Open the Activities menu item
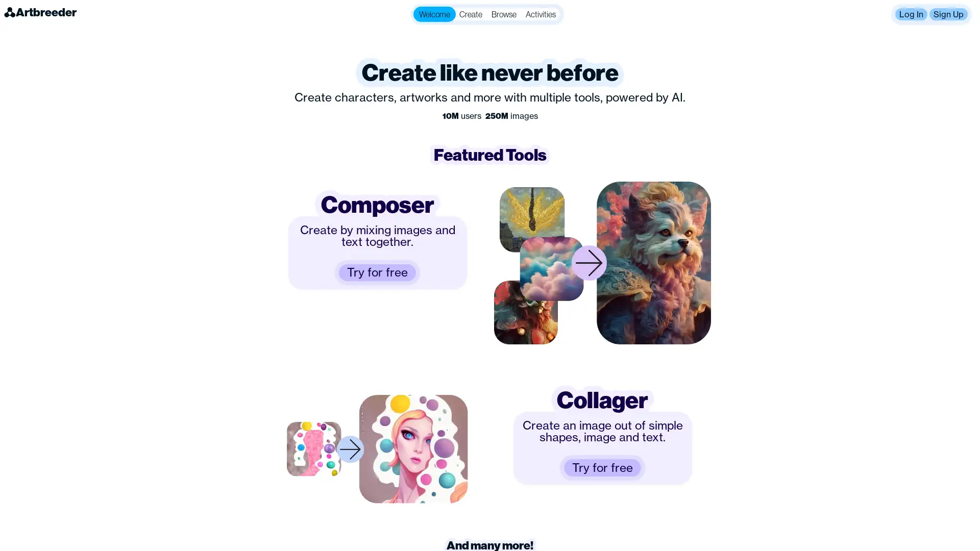Screen dimensions: 980x551 (541, 14)
